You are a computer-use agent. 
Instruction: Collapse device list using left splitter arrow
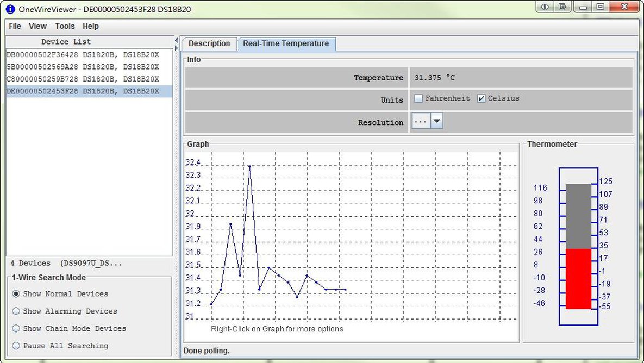(x=176, y=41)
